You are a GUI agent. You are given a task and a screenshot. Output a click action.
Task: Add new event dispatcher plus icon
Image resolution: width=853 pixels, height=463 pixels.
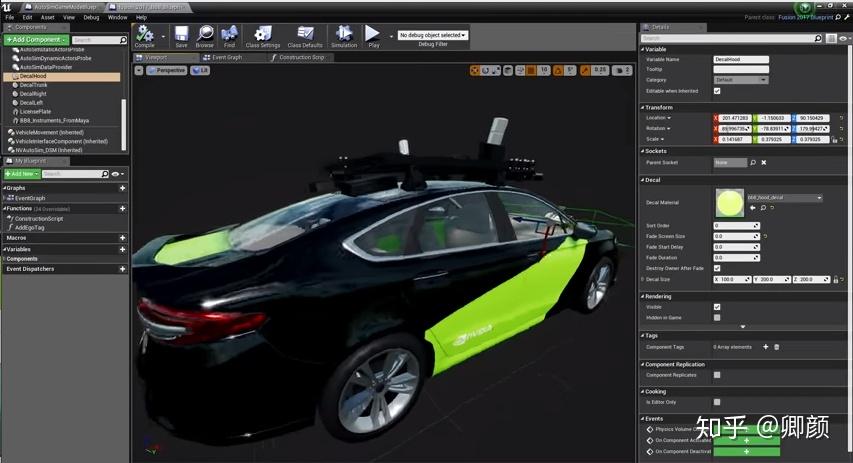click(122, 269)
